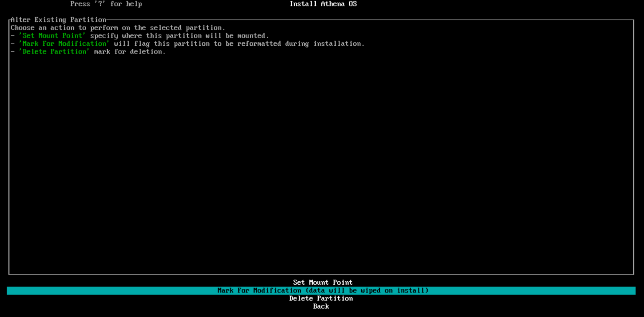Image resolution: width=644 pixels, height=317 pixels.
Task: Click the Back menu entry below Delete Partition
Action: click(321, 306)
